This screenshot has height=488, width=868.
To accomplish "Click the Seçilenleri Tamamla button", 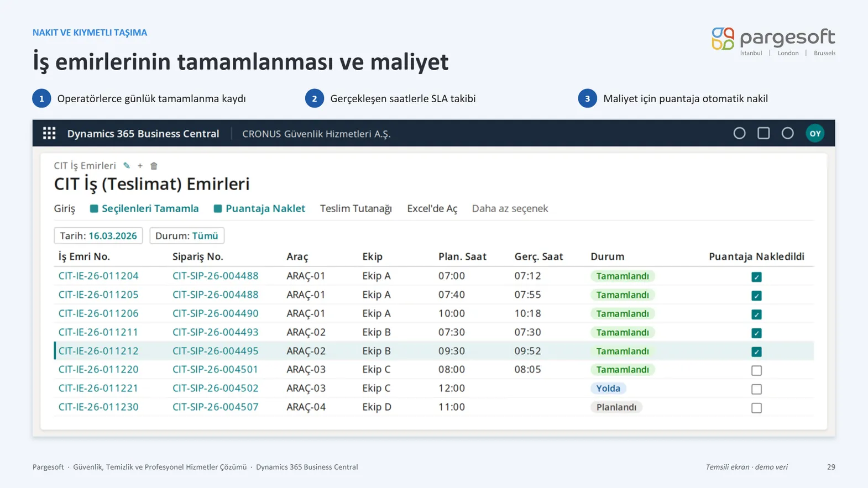I will coord(144,208).
